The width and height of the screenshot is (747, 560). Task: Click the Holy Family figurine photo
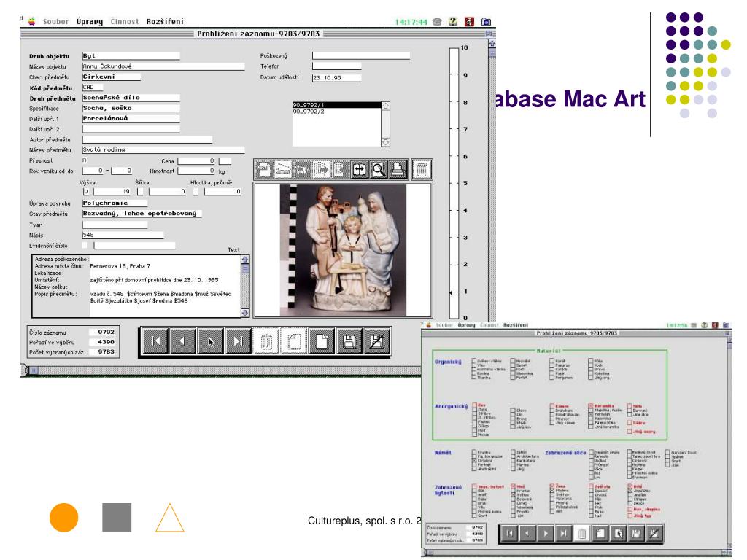343,251
